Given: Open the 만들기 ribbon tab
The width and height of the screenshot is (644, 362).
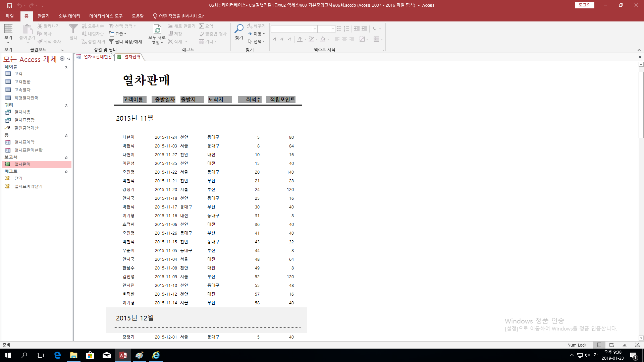Looking at the screenshot, I should 43,16.
